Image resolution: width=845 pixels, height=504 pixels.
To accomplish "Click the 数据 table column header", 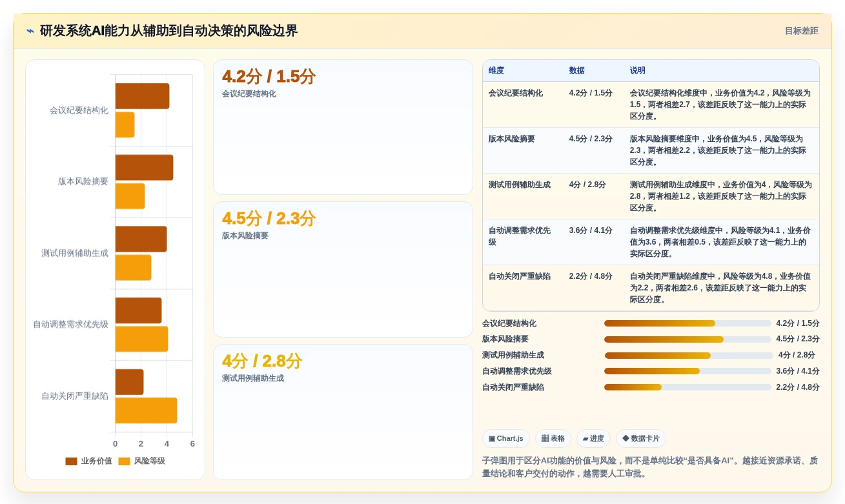I will click(x=594, y=71).
